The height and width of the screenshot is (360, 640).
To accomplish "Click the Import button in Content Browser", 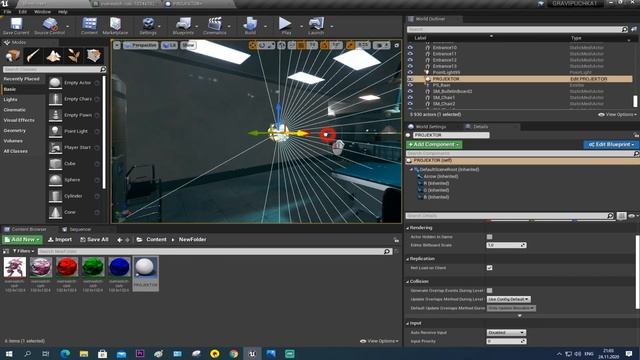I will coord(60,240).
